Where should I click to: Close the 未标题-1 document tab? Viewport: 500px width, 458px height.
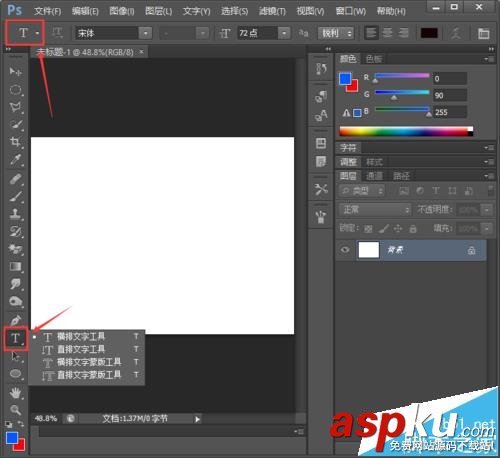click(142, 52)
